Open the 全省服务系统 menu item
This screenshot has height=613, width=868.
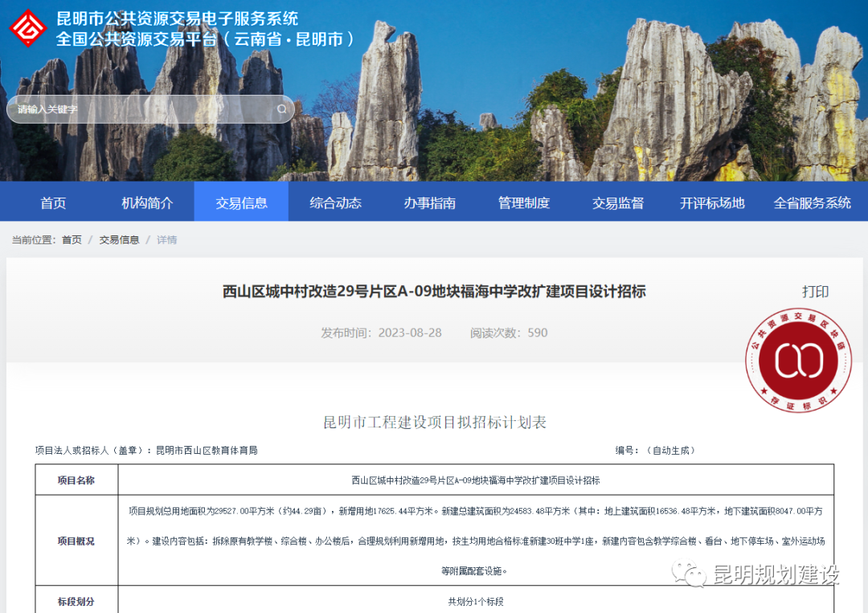813,203
